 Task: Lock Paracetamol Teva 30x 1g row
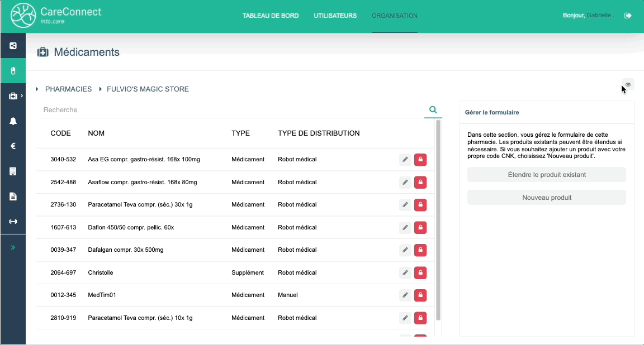tap(420, 205)
